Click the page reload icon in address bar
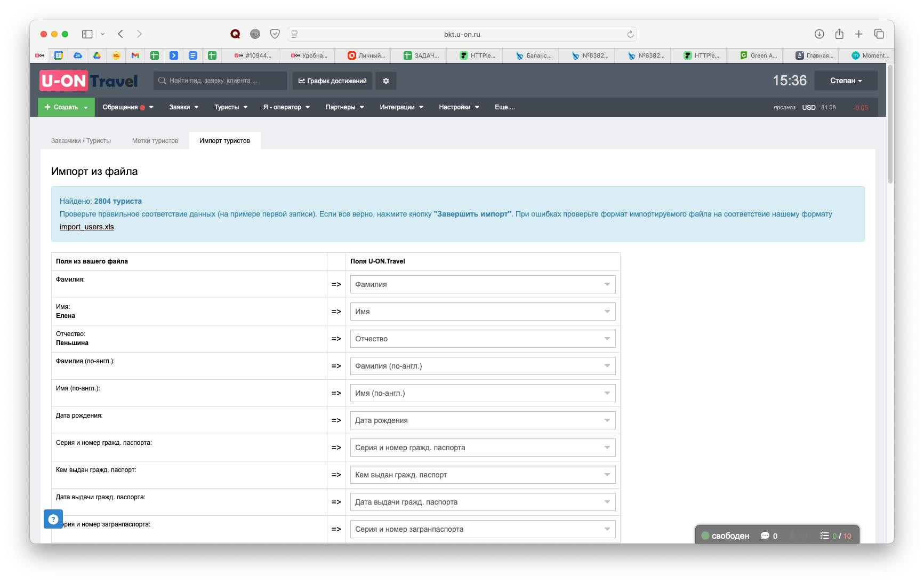924x583 pixels. click(630, 34)
